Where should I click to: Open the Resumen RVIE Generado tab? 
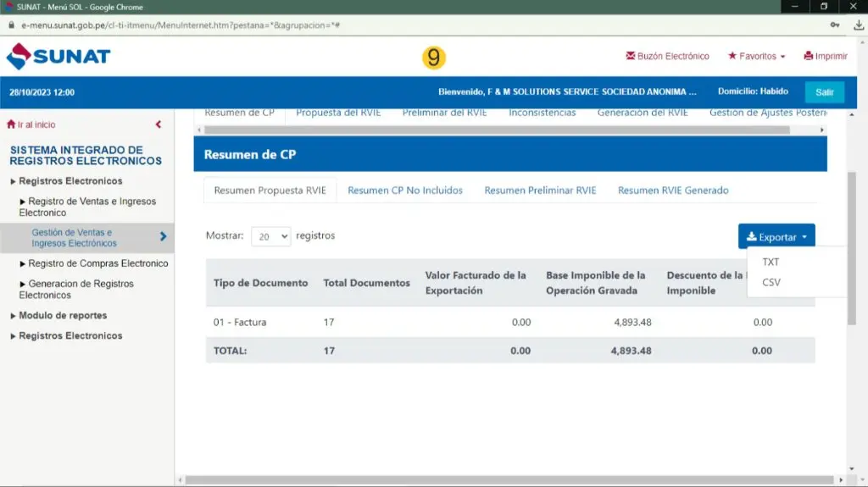click(673, 191)
